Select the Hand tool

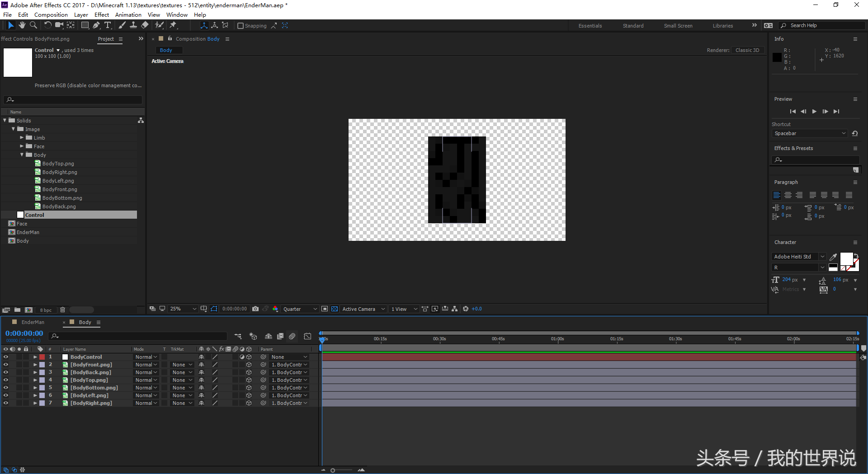point(22,25)
